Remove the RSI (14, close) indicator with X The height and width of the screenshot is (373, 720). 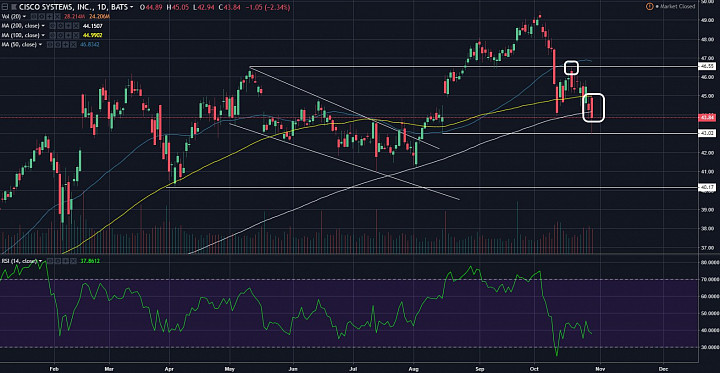73,261
